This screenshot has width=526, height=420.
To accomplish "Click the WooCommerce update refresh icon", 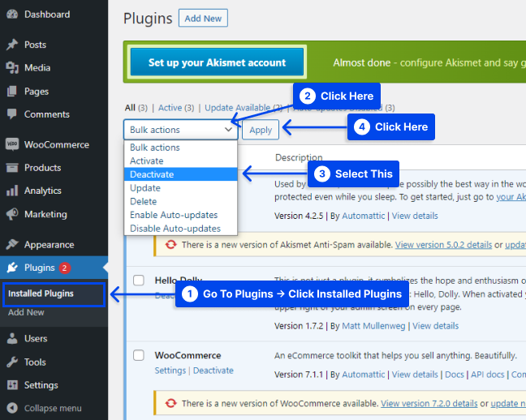I will click(x=170, y=403).
